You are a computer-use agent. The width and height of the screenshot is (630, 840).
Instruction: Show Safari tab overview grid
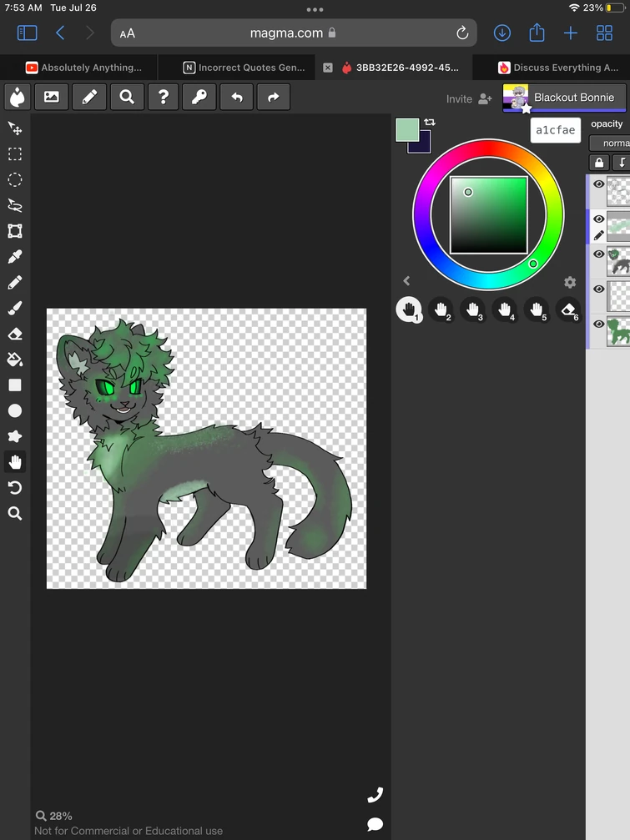tap(604, 33)
